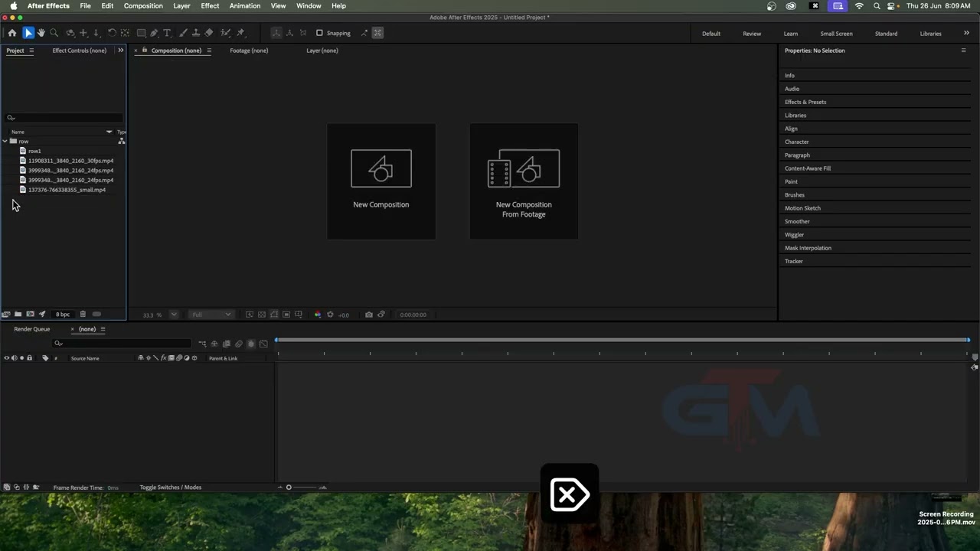Switch to Effect Controls tab

point(80,51)
